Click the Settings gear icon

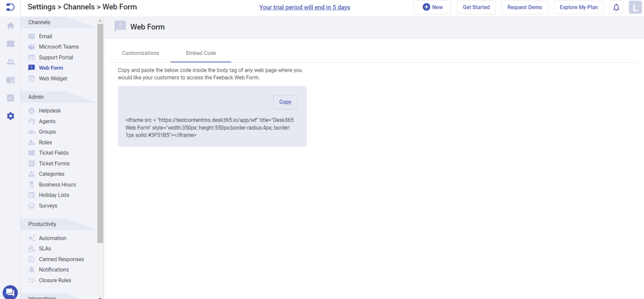tap(10, 116)
